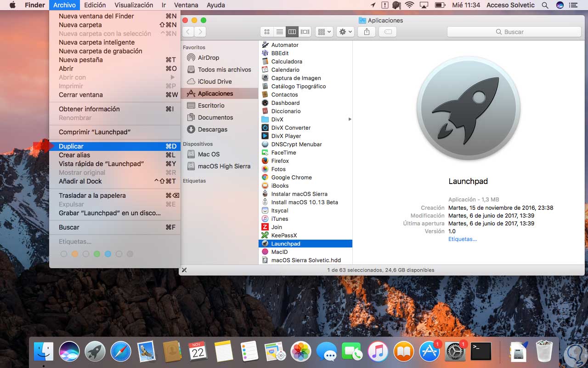The width and height of the screenshot is (588, 368).
Task: Open Documentos in the sidebar
Action: (220, 117)
